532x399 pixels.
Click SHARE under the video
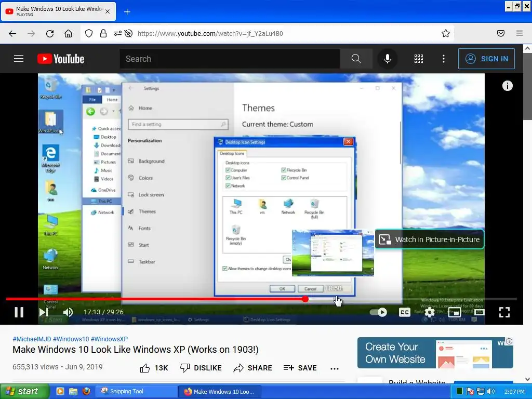click(x=253, y=368)
